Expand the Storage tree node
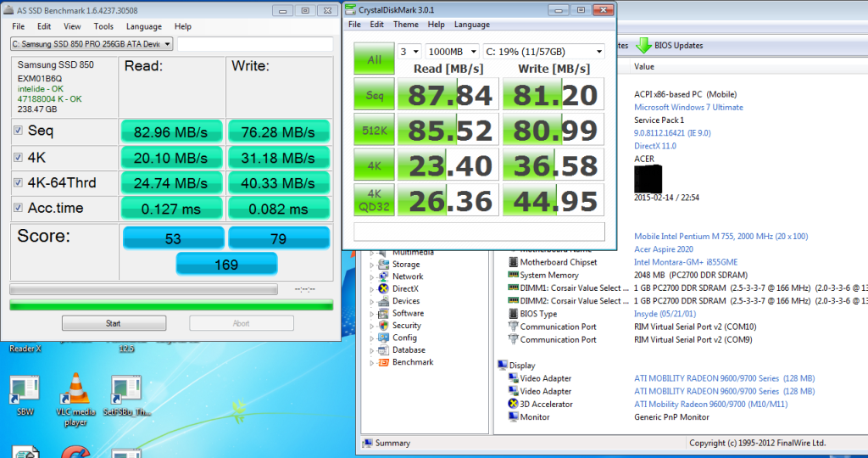Viewport: 868px width, 458px height. (x=372, y=265)
